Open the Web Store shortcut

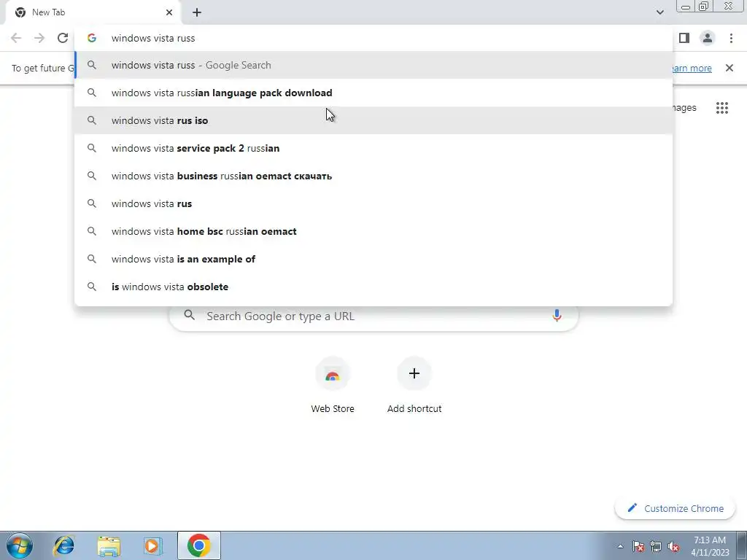pyautogui.click(x=333, y=385)
